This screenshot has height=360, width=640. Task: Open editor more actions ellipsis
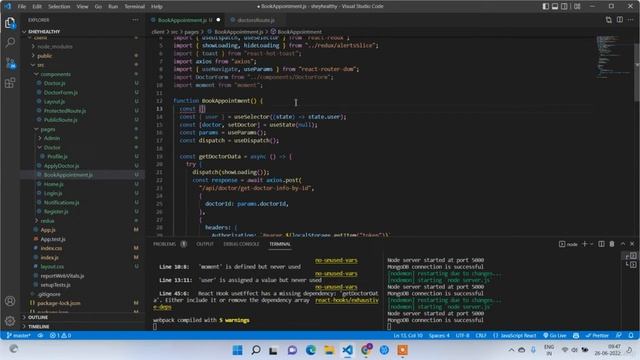tap(631, 20)
